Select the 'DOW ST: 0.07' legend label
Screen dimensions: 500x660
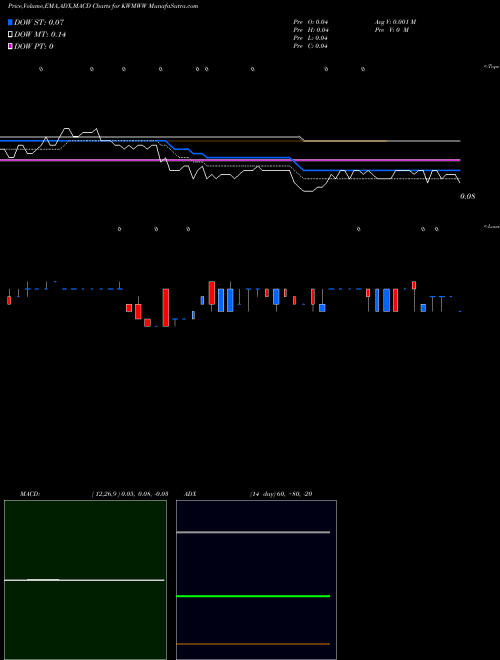pyautogui.click(x=39, y=22)
